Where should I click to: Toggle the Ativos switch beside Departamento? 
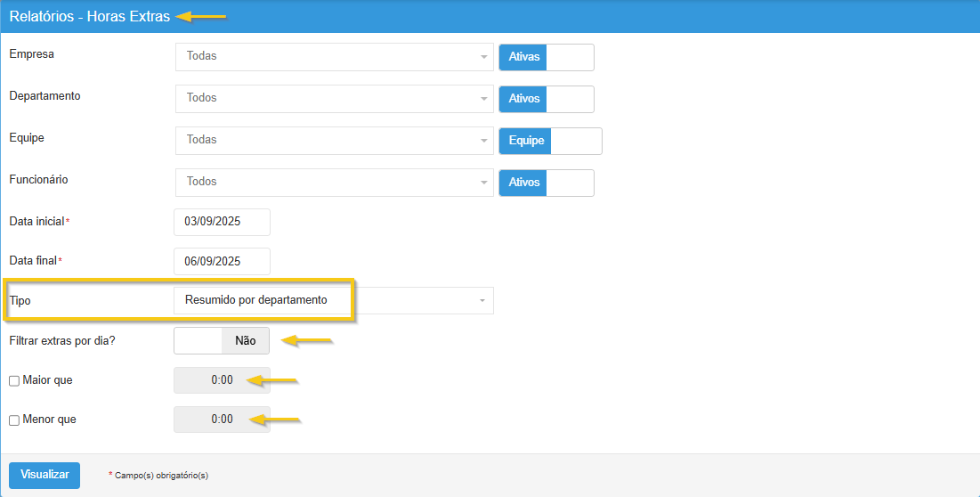pyautogui.click(x=546, y=99)
